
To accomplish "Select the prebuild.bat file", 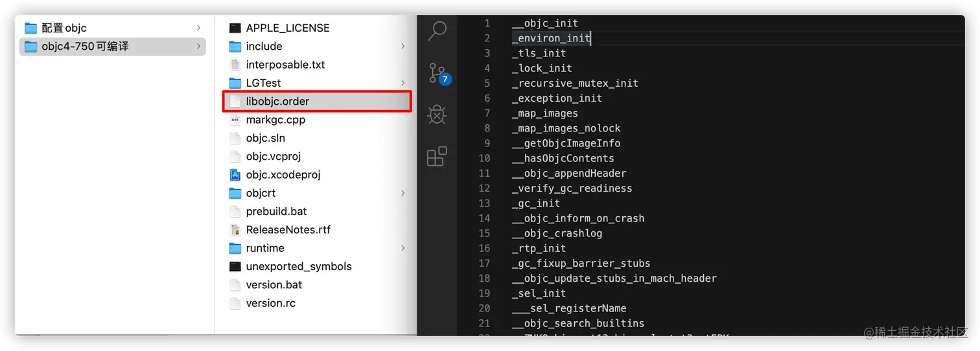I will 276,212.
